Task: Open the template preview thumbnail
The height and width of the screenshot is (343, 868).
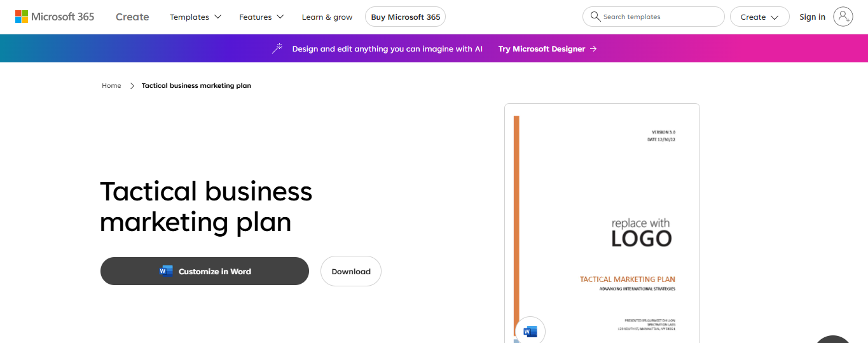Action: click(602, 223)
